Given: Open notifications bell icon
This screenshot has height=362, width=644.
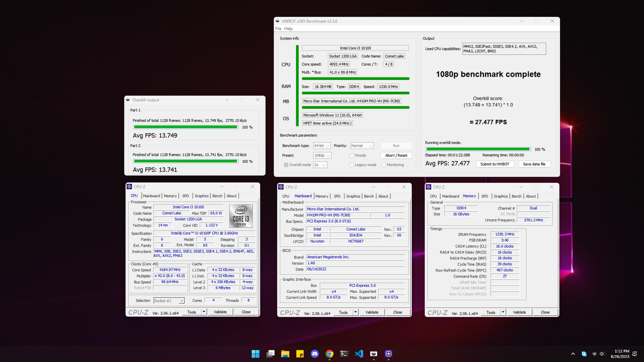Looking at the screenshot, I should click(635, 354).
